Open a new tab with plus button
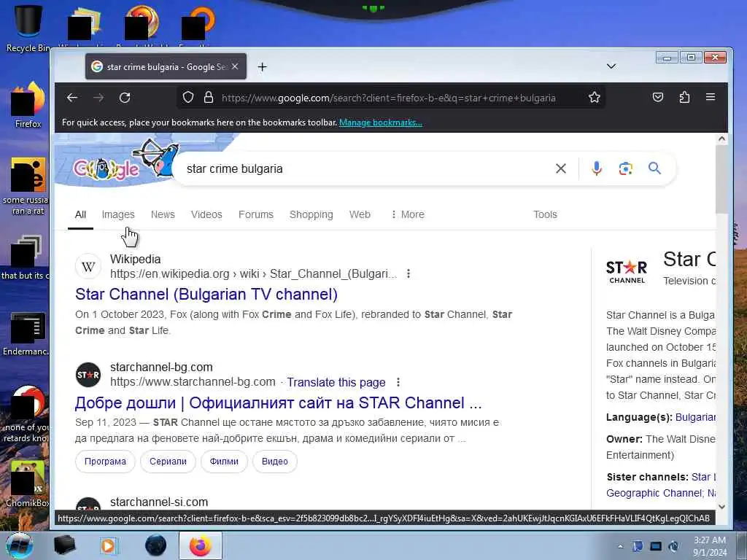Screen dimensions: 747x560 pyautogui.click(x=262, y=67)
